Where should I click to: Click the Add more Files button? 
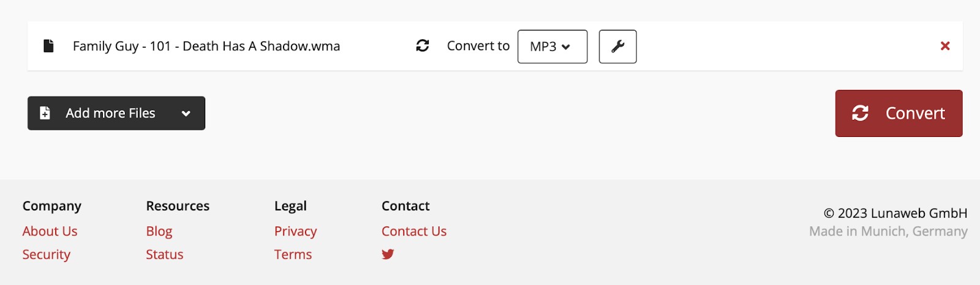point(116,113)
